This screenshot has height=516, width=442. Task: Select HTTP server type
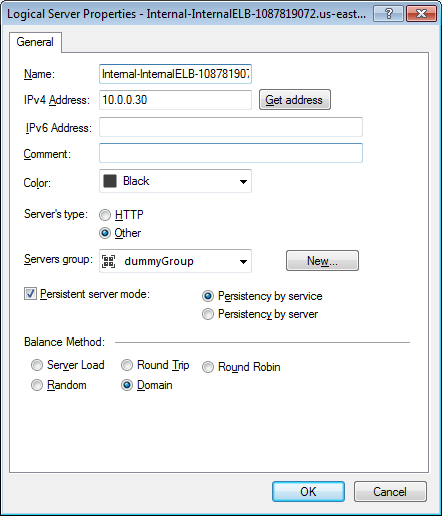pyautogui.click(x=105, y=215)
